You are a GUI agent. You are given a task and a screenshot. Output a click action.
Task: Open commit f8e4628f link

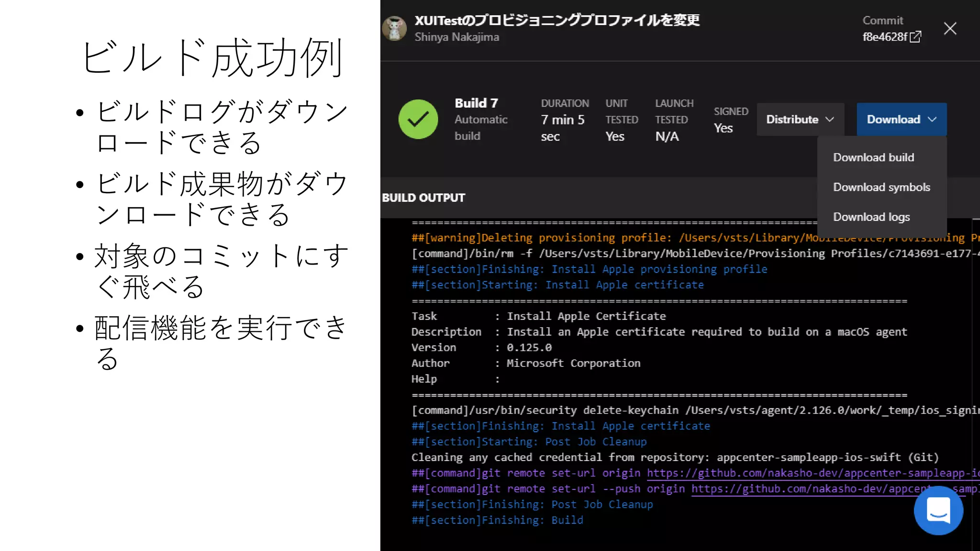click(884, 37)
